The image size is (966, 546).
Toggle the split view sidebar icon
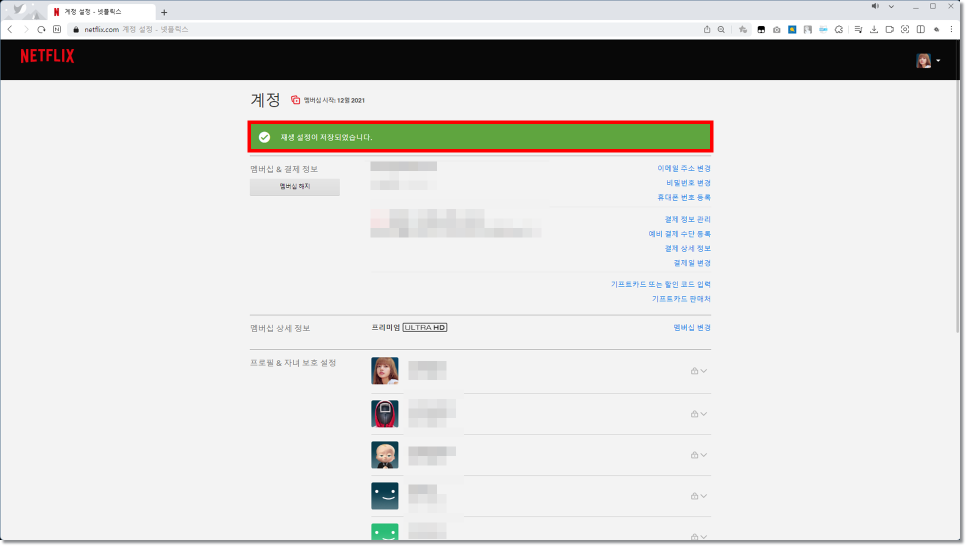click(x=920, y=29)
